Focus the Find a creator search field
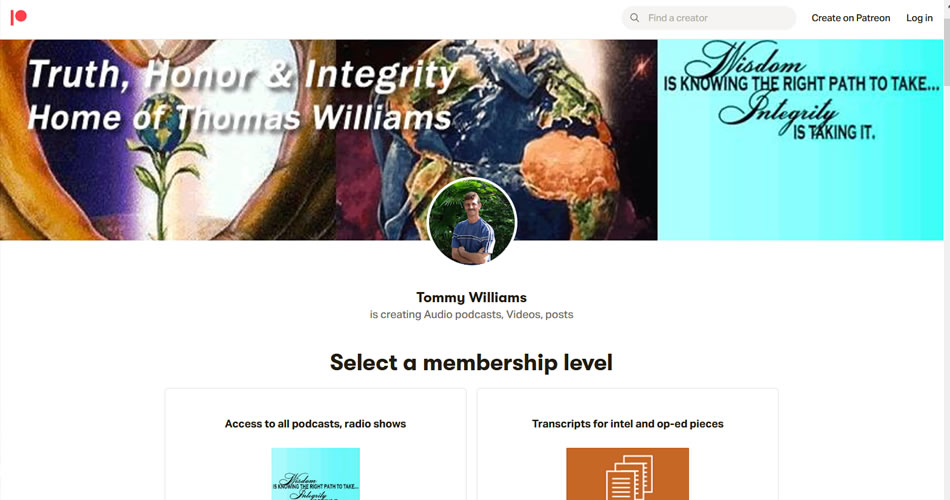The height and width of the screenshot is (500, 950). coord(709,18)
